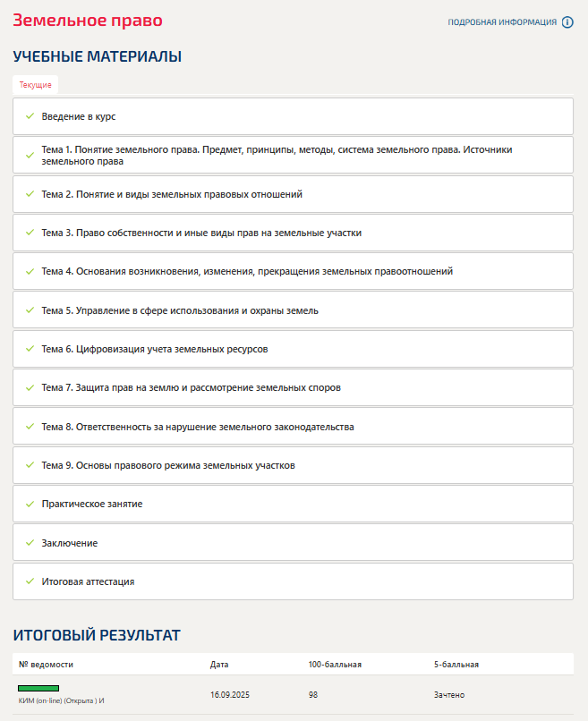Screen dimensions: 588x721
Task: Click the checkmark icon beside Итоговая аттестация
Action: point(30,581)
